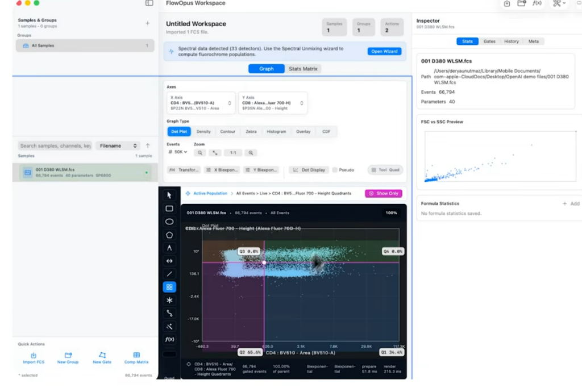Screen dimensions: 582x392
Task: Open the X Axis channel dropdown
Action: click(201, 103)
